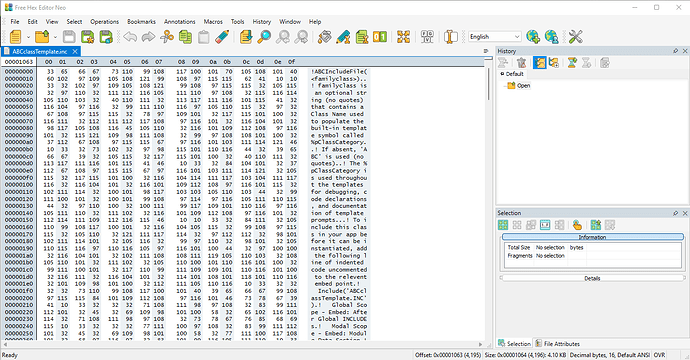Screen dimensions: 690x360
Task: Click the orange select-all arrows icon
Action: [x=404, y=37]
